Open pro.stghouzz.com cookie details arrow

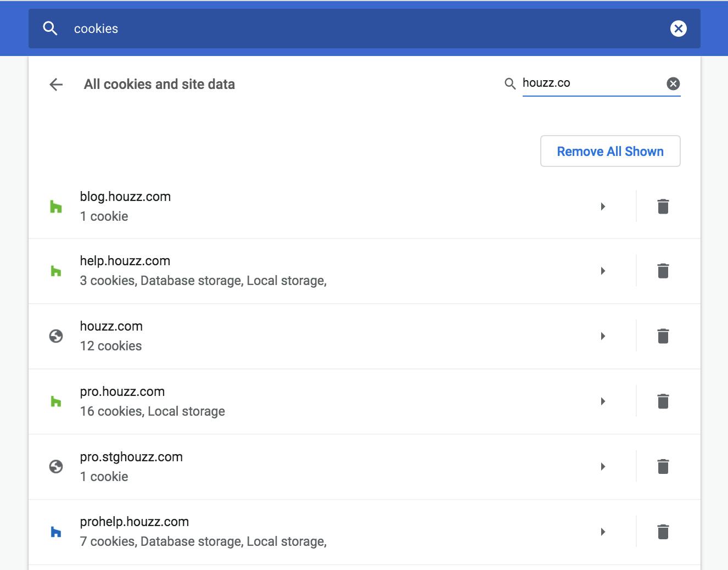603,467
